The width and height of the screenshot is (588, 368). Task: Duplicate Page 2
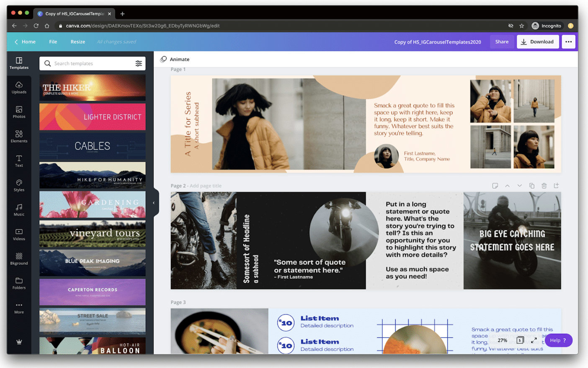click(x=532, y=186)
